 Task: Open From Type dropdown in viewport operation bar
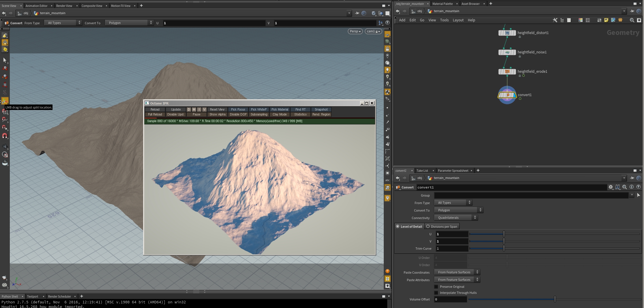pyautogui.click(x=63, y=23)
